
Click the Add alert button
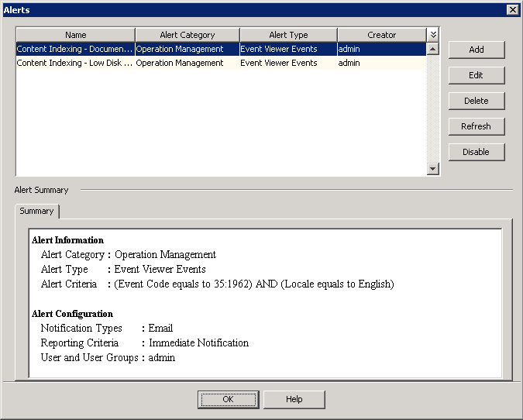(x=476, y=50)
